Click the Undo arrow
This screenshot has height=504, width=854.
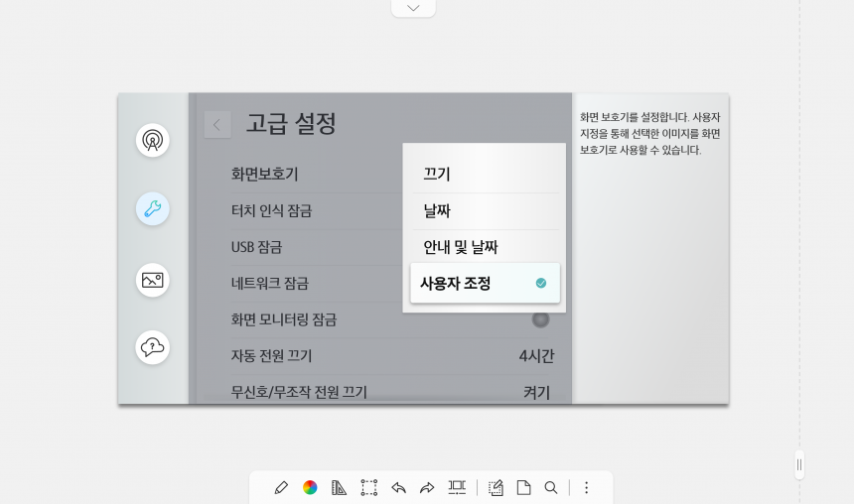(398, 487)
